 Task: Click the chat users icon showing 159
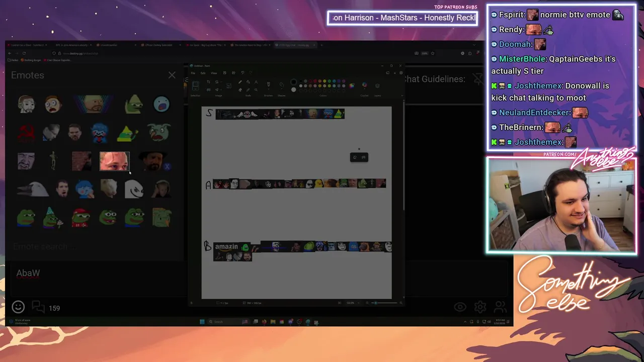tap(46, 307)
